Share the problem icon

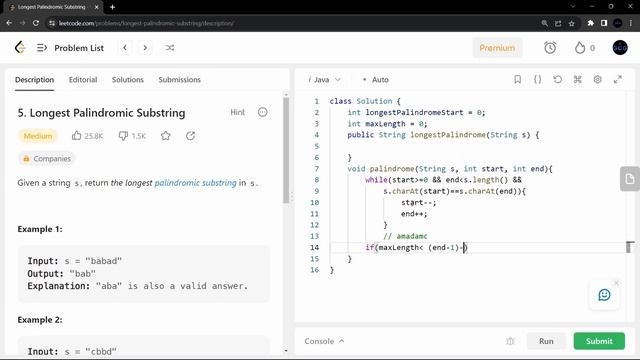190,136
